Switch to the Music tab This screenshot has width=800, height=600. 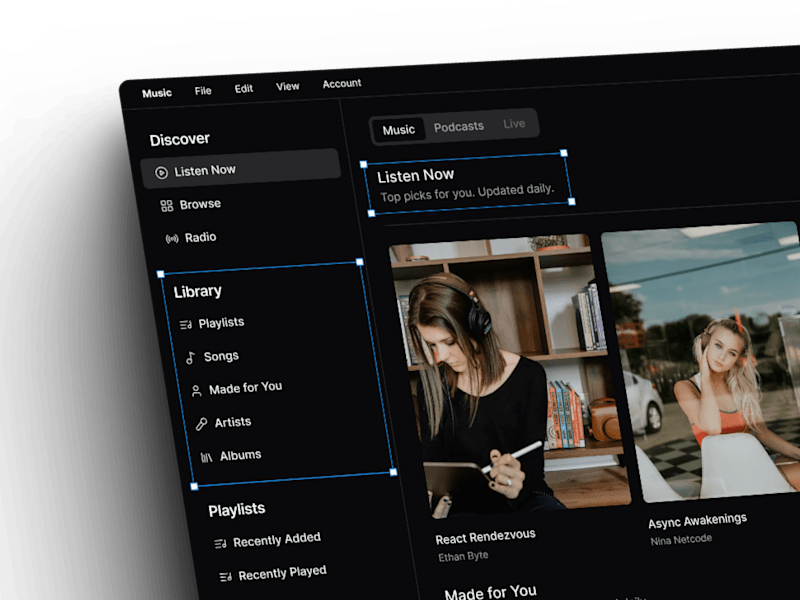tap(398, 130)
